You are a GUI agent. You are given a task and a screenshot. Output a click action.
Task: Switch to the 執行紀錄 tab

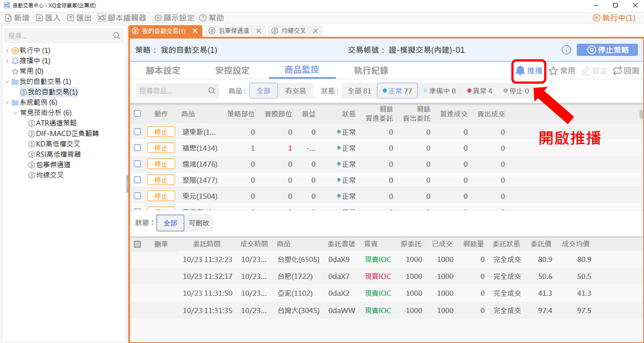[371, 70]
